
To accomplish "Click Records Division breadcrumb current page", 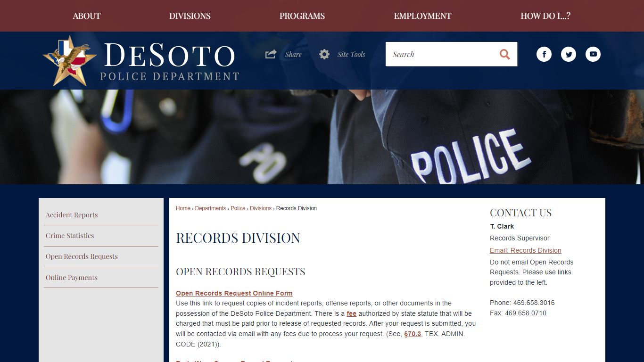I will pos(297,208).
